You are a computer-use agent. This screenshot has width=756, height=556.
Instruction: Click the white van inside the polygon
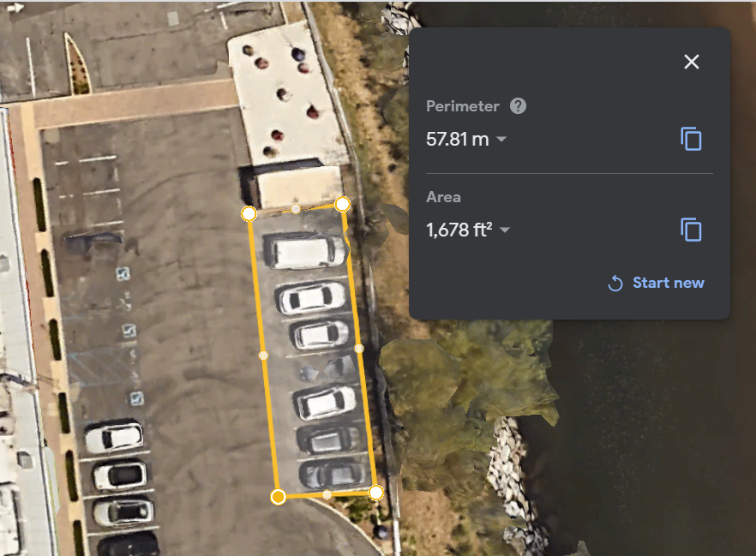pos(305,250)
